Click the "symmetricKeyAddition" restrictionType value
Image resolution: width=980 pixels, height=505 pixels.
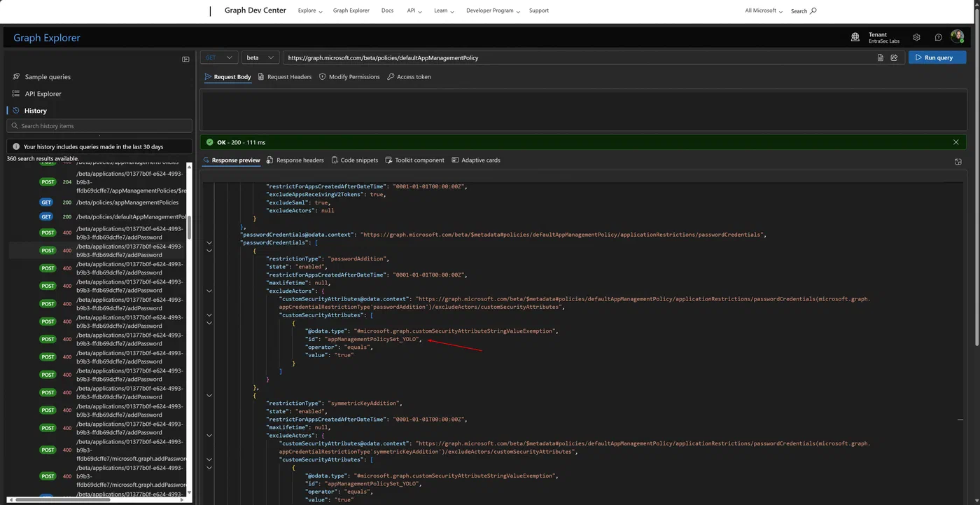tap(364, 403)
